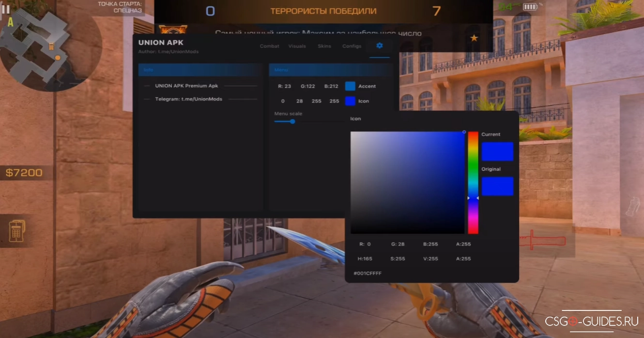Switch to the Combat tab
The height and width of the screenshot is (338, 644).
pyautogui.click(x=270, y=46)
